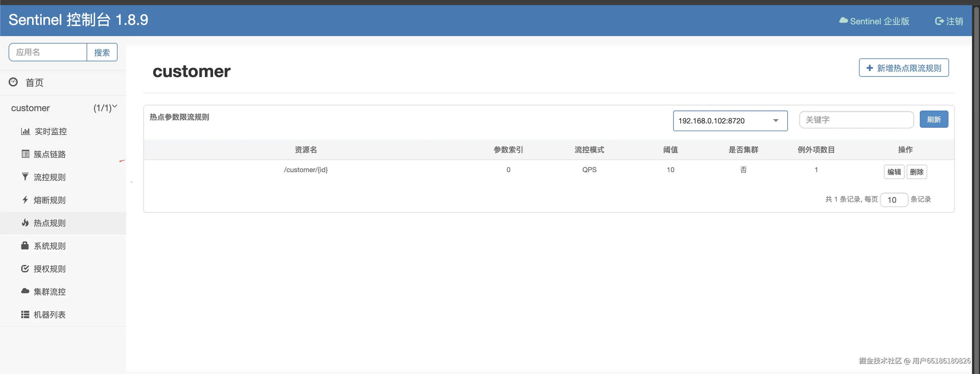Click the page size field showing 10
Viewport: 980px width, 374px height.
894,200
